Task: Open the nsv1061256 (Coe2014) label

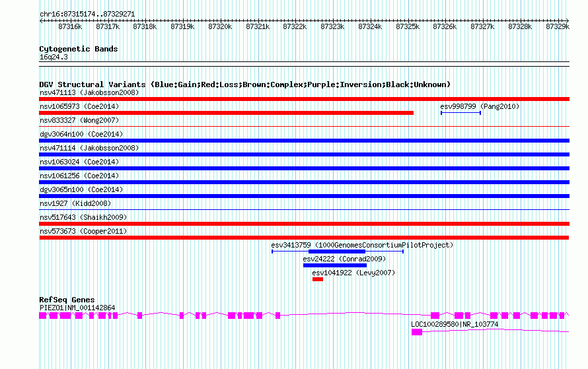Action: (x=79, y=176)
